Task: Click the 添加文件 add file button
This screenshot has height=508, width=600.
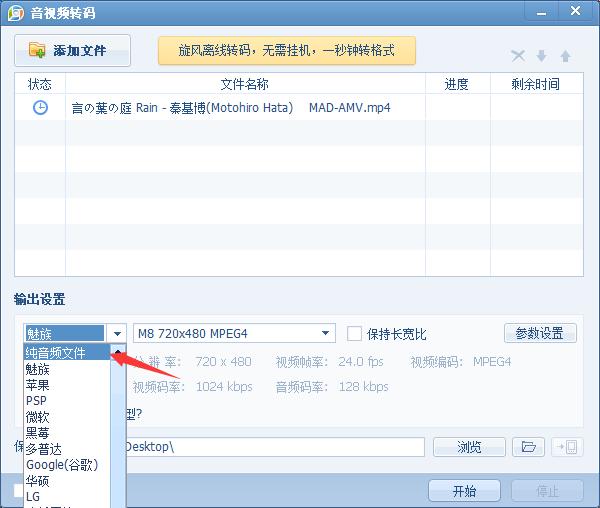Action: (x=72, y=50)
